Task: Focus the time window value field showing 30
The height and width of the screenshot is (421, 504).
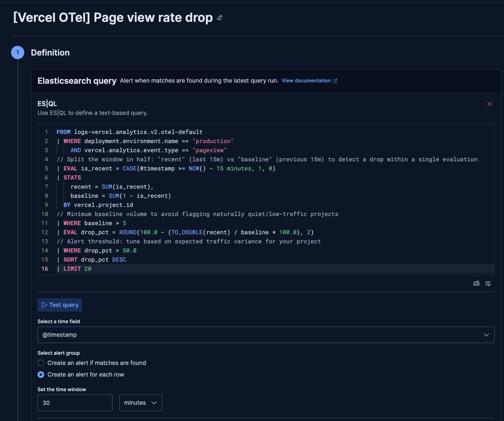Action: coord(75,403)
